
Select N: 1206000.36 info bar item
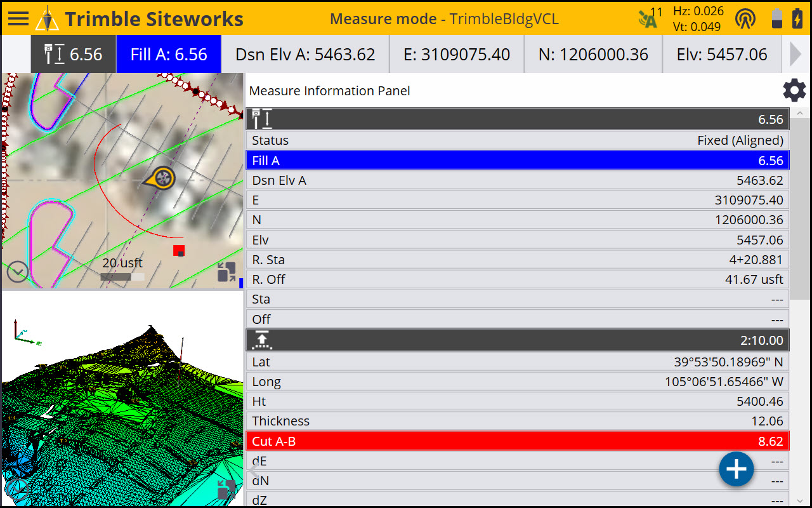[593, 54]
